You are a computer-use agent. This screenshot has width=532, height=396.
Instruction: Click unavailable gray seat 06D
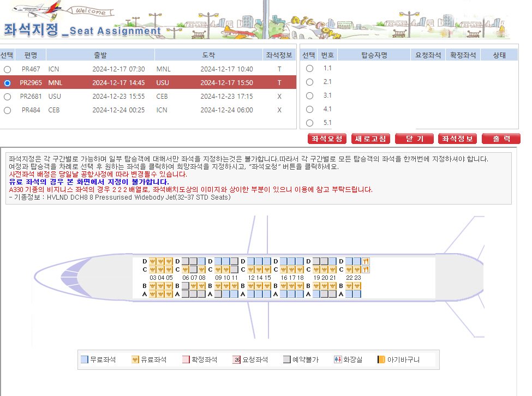[x=186, y=261]
